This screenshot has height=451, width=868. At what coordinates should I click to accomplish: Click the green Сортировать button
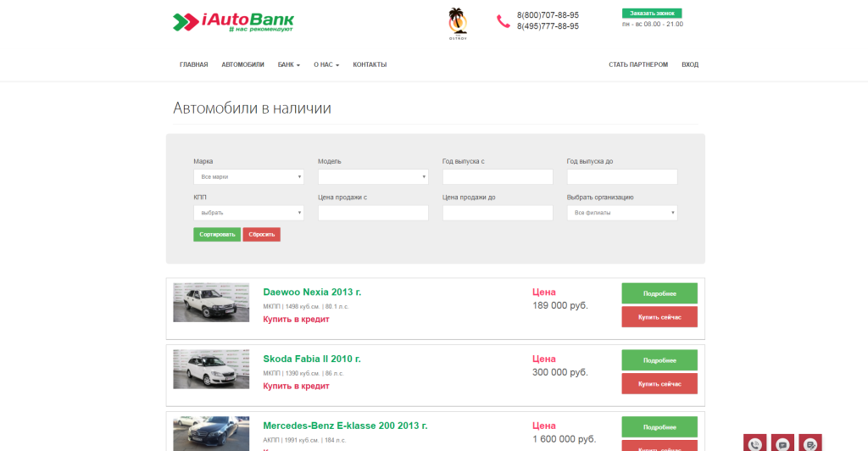(x=217, y=235)
